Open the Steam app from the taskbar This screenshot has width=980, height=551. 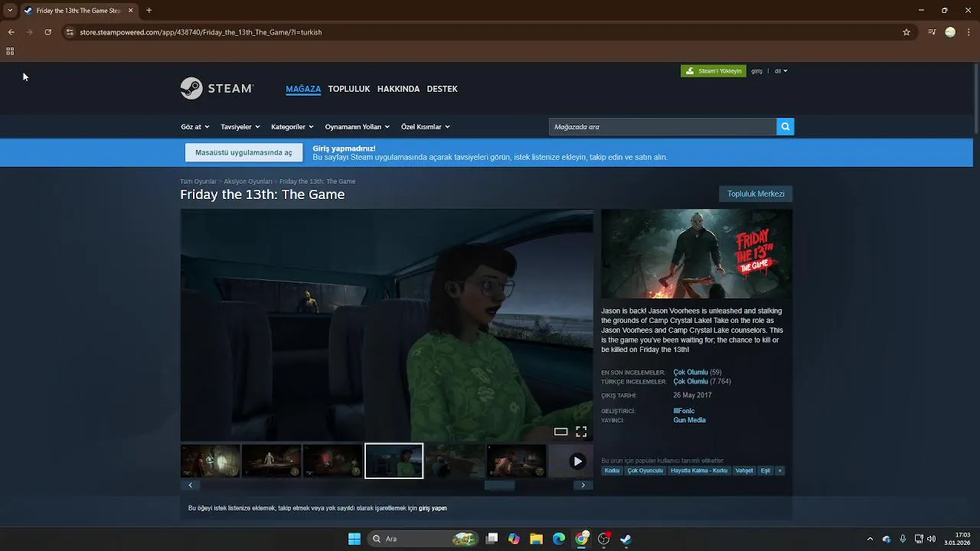(x=626, y=539)
